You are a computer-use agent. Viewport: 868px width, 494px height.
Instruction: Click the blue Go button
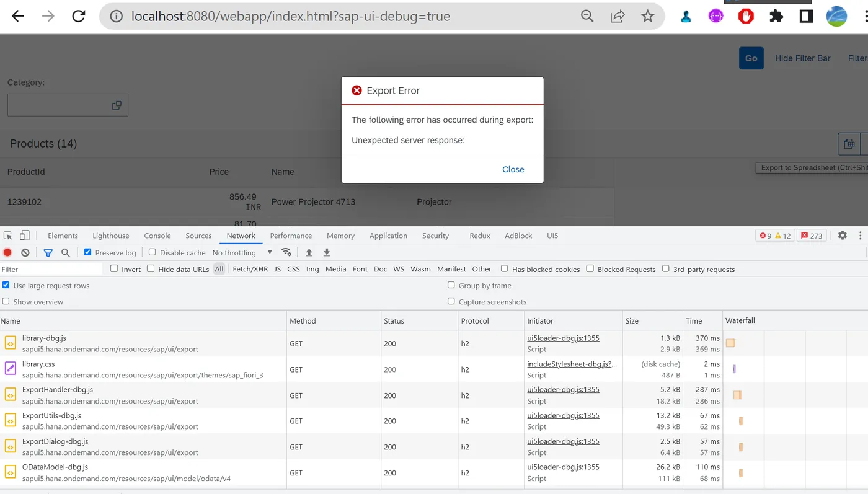[x=751, y=58]
